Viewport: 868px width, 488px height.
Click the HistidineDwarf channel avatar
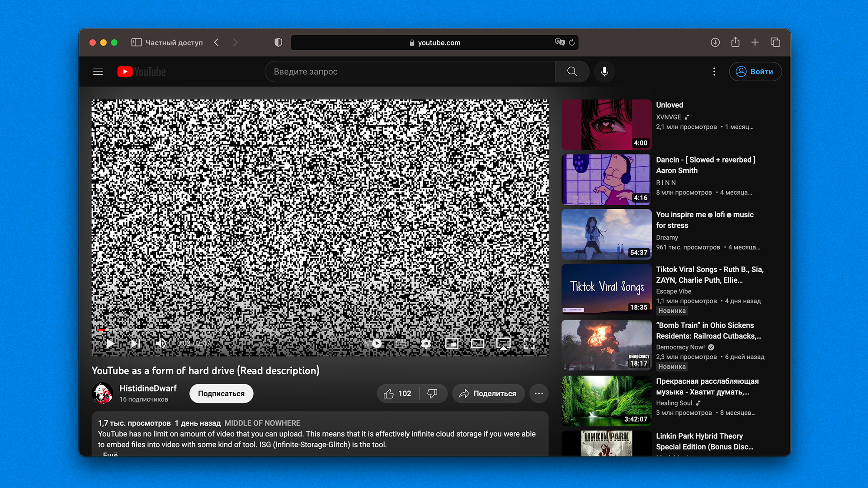point(103,393)
